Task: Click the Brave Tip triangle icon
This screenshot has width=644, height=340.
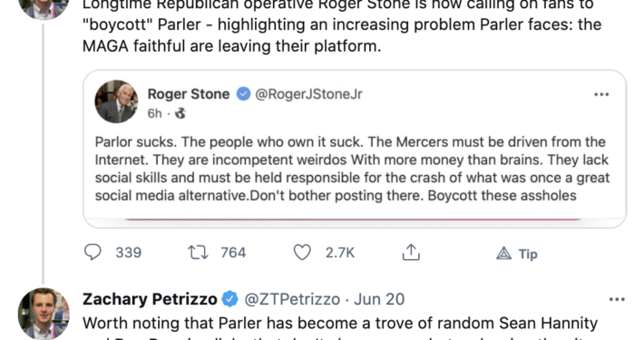Action: click(503, 254)
